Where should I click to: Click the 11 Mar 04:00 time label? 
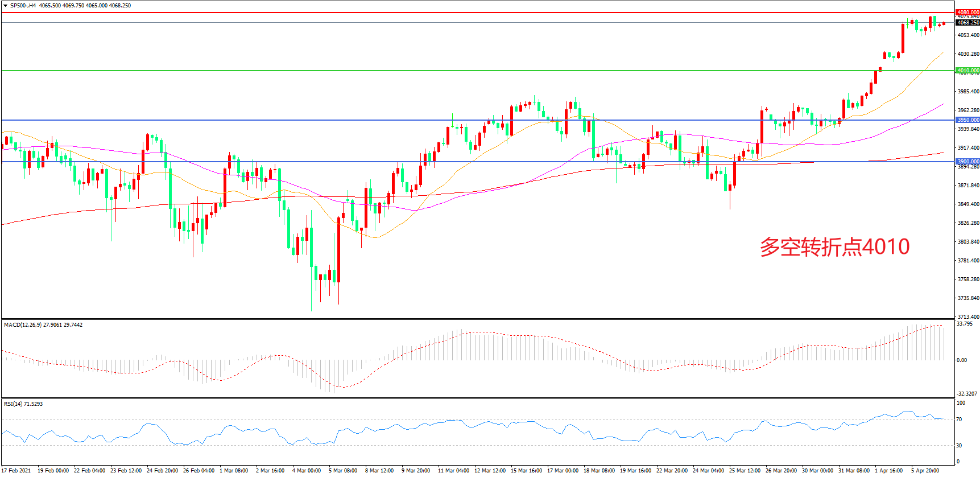point(453,470)
